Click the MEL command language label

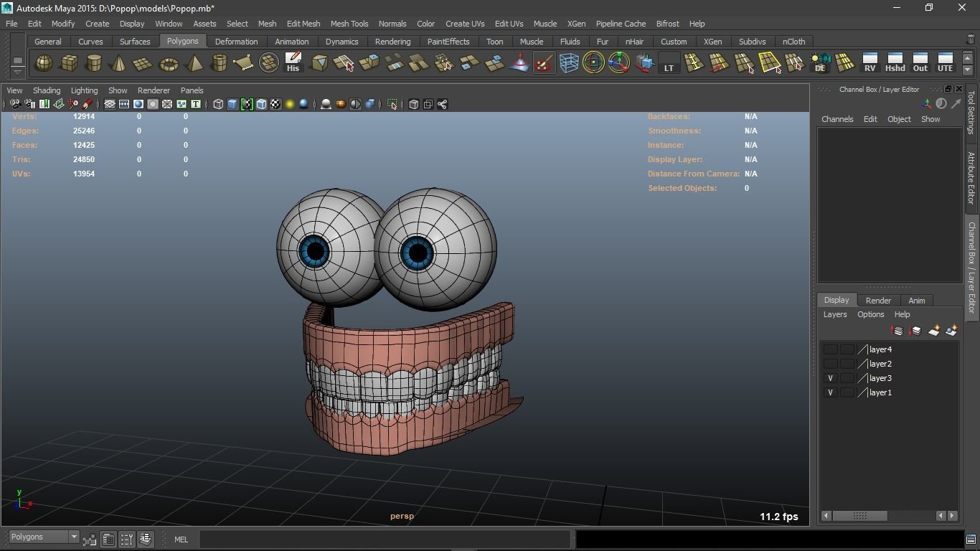click(181, 540)
